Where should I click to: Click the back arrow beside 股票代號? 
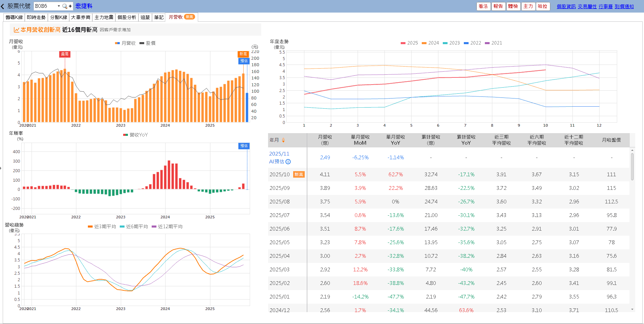3,6
